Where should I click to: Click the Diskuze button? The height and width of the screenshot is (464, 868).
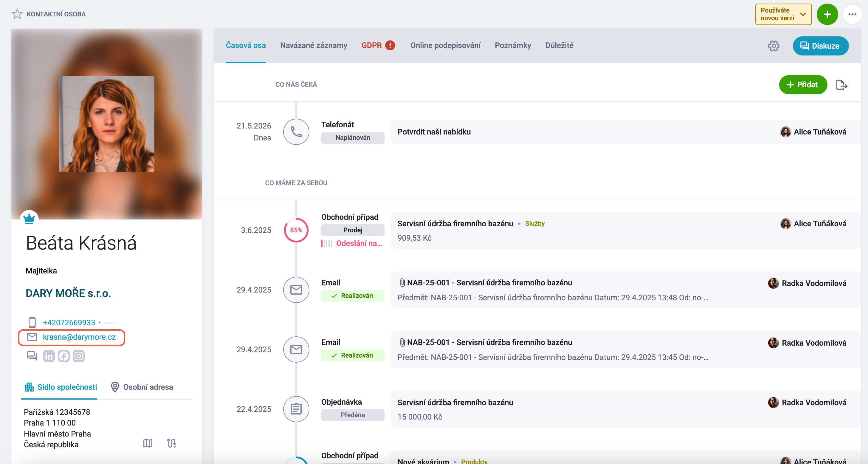click(821, 46)
